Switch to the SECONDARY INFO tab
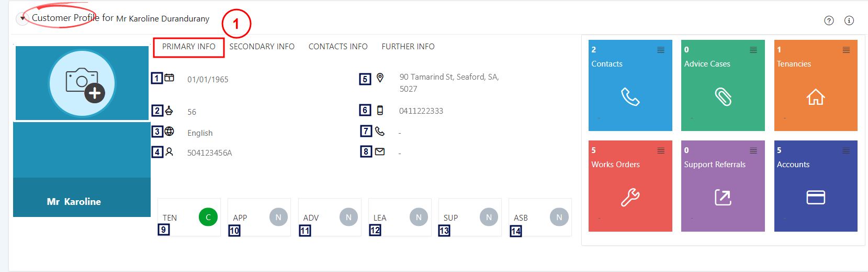This screenshot has height=272, width=868. click(262, 47)
